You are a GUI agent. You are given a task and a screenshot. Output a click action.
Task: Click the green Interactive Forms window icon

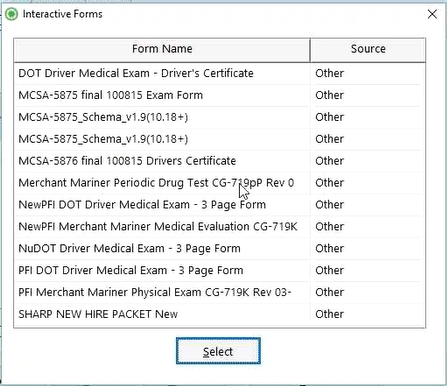(12, 14)
